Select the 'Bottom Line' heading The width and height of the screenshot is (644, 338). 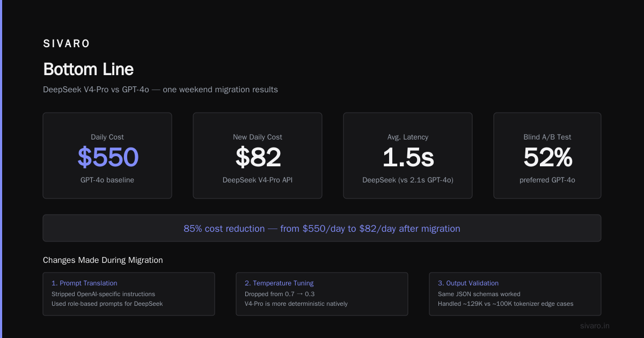(x=88, y=69)
